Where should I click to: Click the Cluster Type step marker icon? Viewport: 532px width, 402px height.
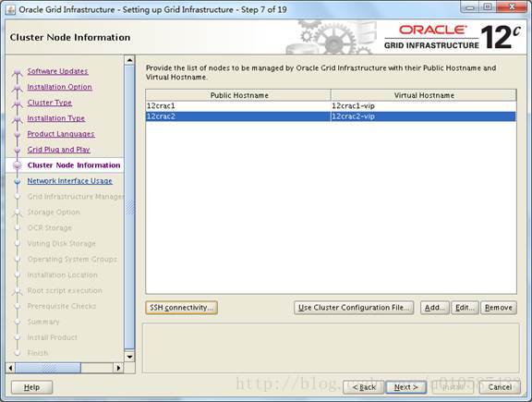pyautogui.click(x=17, y=104)
